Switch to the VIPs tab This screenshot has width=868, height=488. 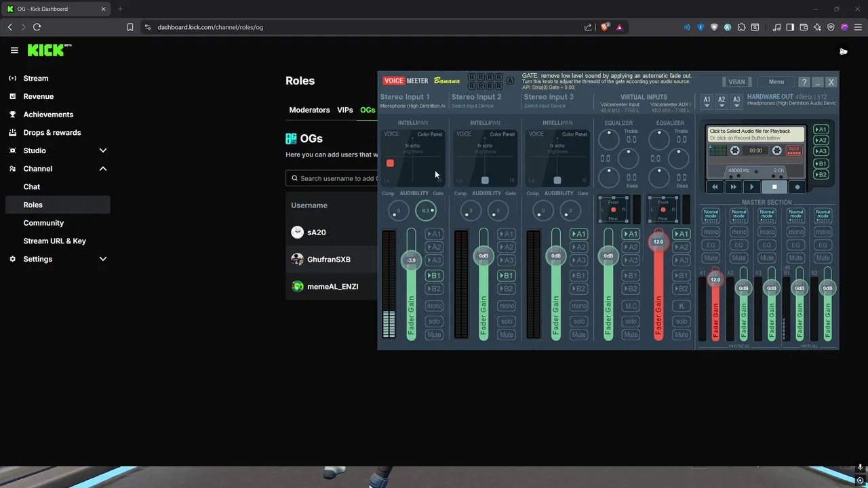click(x=345, y=110)
